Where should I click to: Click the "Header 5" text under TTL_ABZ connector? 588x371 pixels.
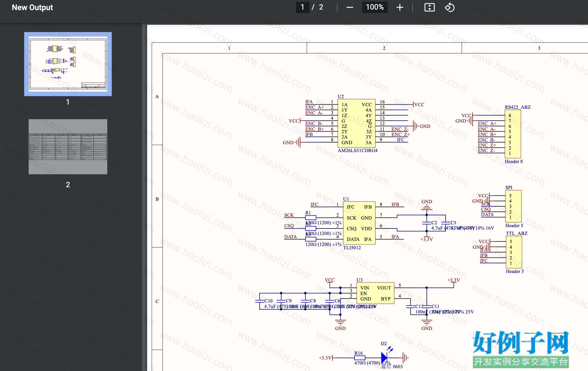point(515,271)
